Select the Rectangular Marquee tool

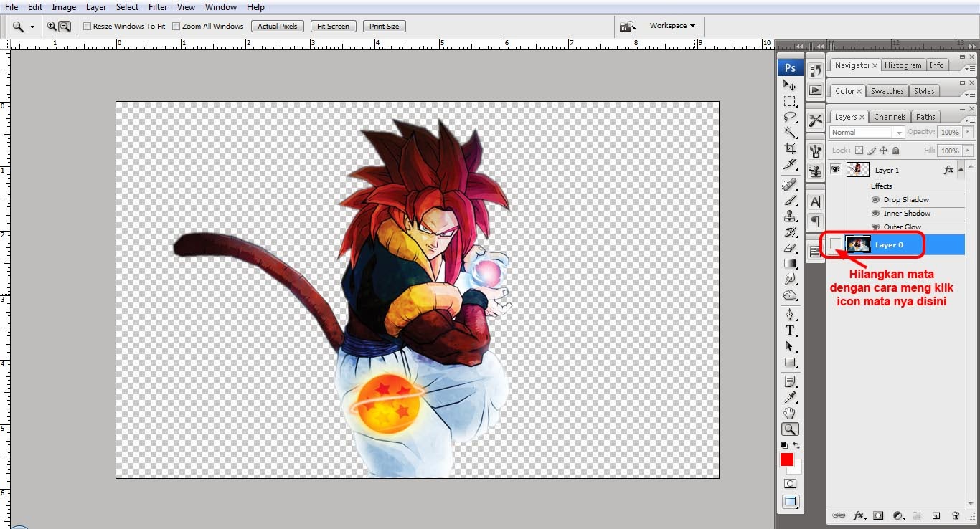[790, 102]
